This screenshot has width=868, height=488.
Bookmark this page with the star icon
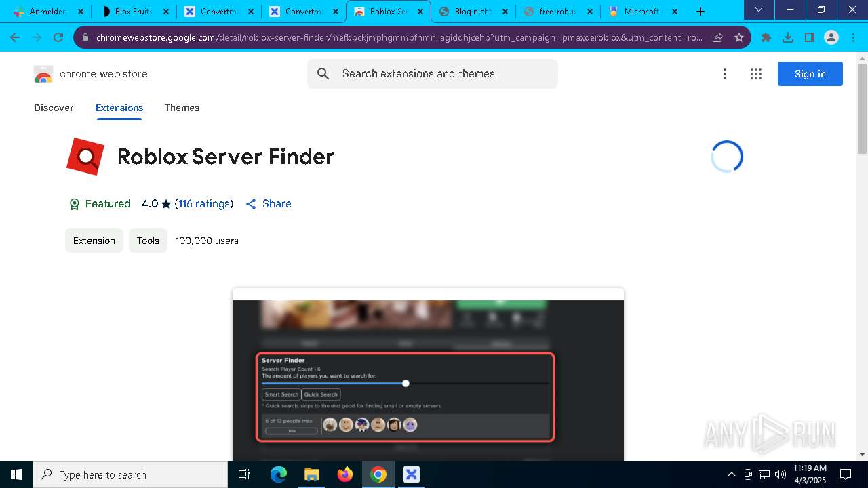click(739, 37)
